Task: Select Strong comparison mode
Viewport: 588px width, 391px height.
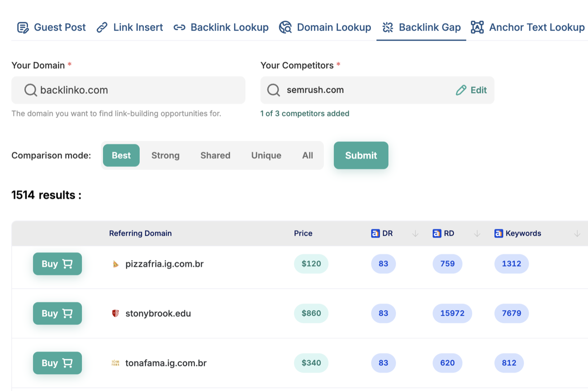Action: pyautogui.click(x=166, y=155)
